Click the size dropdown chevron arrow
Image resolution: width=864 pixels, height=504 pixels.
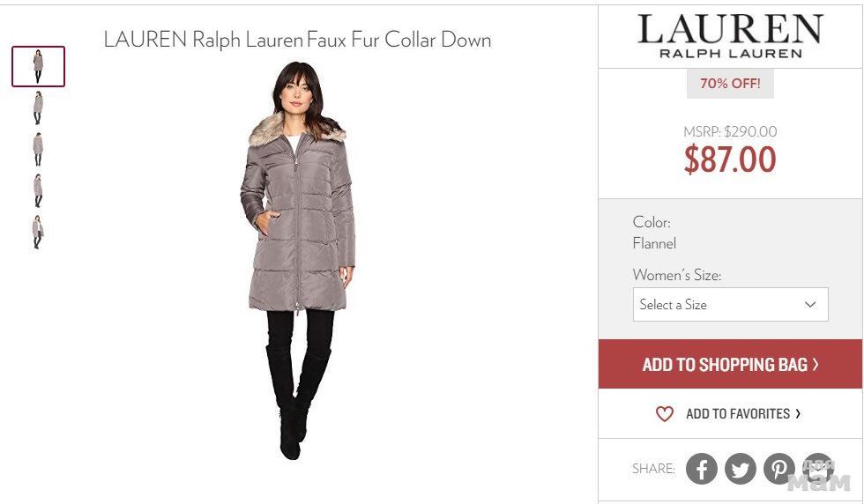810,304
